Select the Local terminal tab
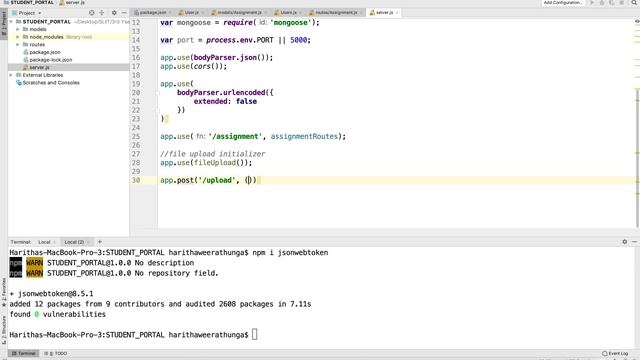Viewport: 640px width, 360px height. coord(44,242)
